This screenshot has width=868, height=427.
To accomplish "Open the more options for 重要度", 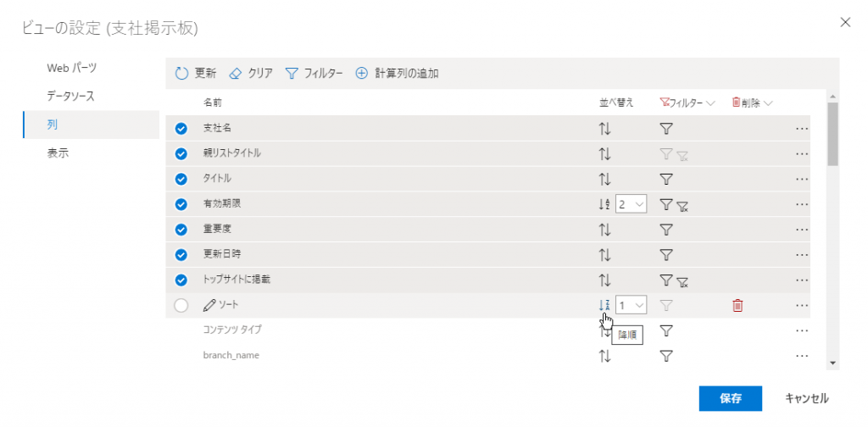I will (802, 230).
